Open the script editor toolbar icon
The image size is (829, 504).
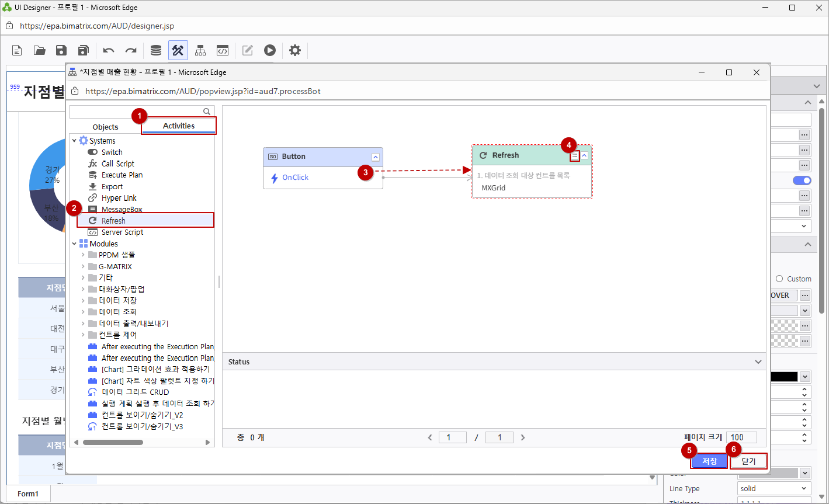point(222,50)
